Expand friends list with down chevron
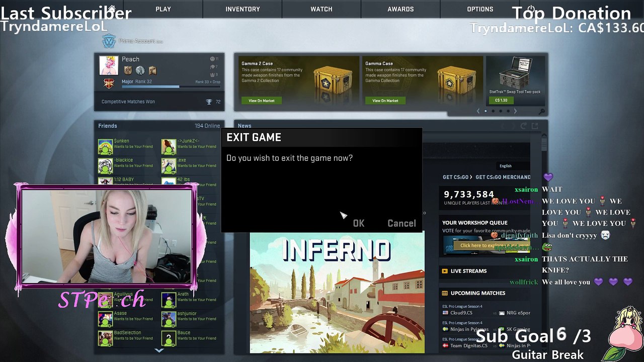644x362 pixels. [159, 350]
